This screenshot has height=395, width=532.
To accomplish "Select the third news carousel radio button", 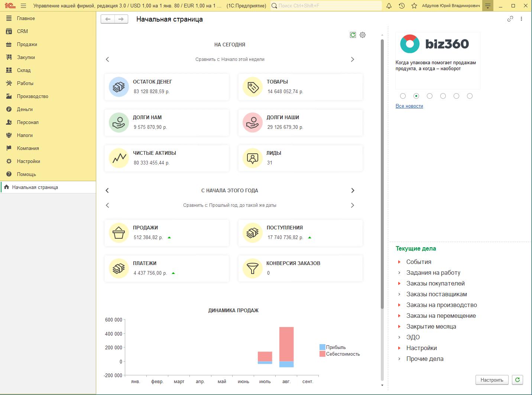I will click(x=429, y=96).
